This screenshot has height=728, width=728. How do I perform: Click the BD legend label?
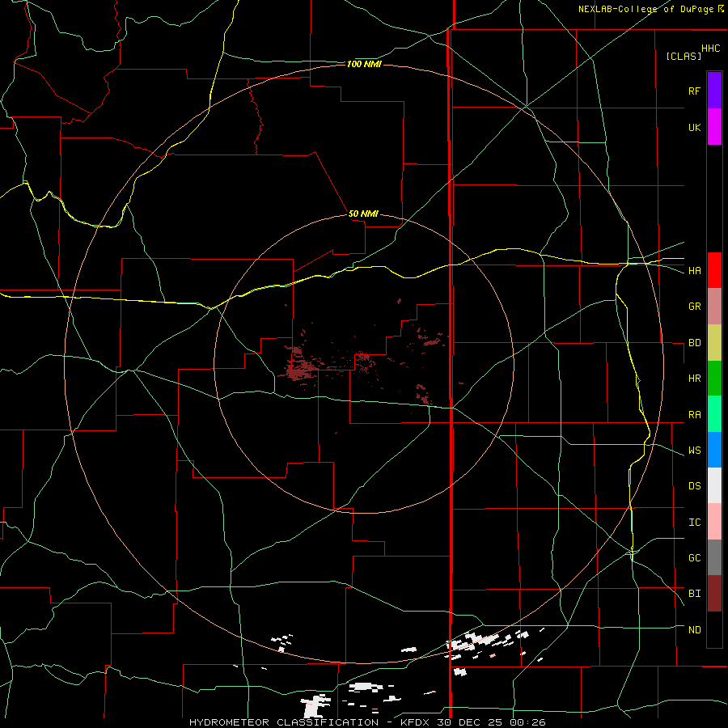pos(694,343)
